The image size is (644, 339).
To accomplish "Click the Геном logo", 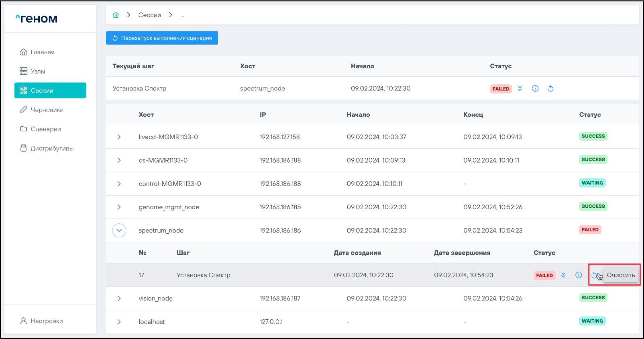I will click(x=37, y=18).
